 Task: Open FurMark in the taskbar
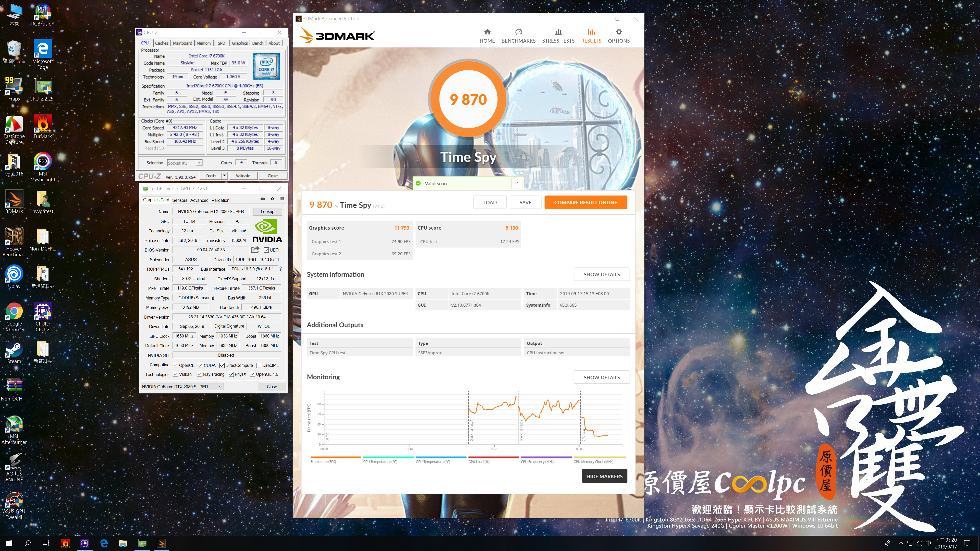[x=66, y=543]
